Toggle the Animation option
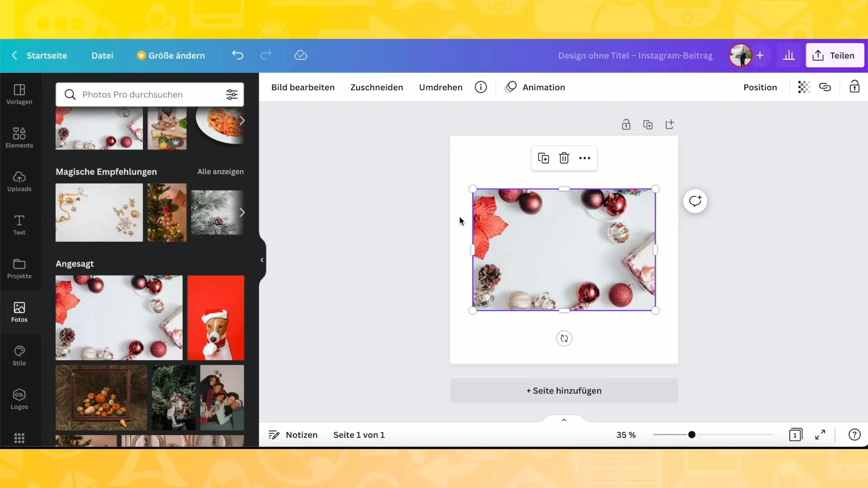This screenshot has height=488, width=868. (x=536, y=87)
